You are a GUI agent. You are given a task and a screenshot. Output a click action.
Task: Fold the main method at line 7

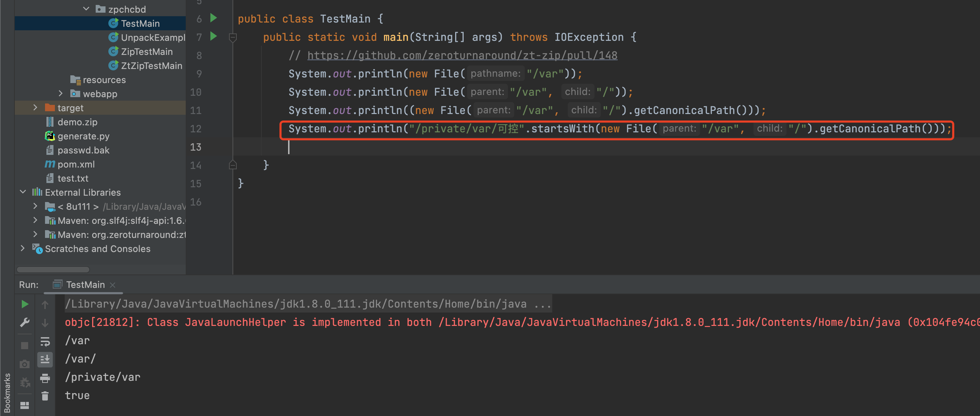click(233, 37)
